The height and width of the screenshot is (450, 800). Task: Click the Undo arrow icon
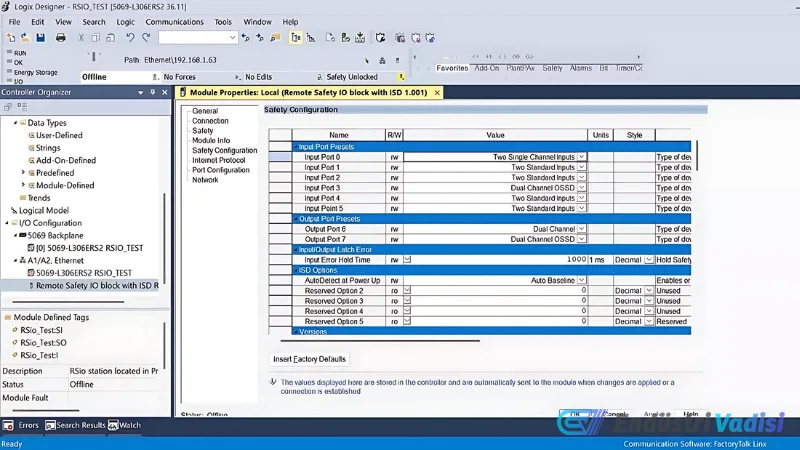pyautogui.click(x=130, y=38)
